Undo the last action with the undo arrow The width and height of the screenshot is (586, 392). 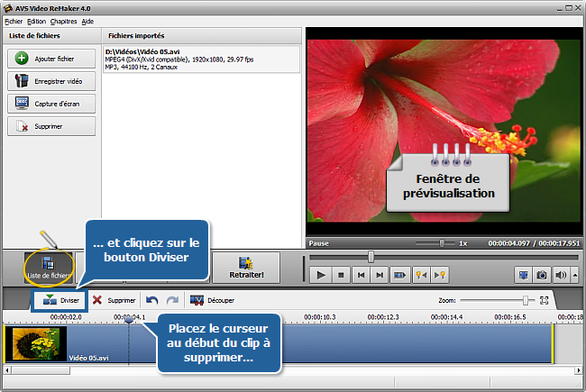click(152, 300)
